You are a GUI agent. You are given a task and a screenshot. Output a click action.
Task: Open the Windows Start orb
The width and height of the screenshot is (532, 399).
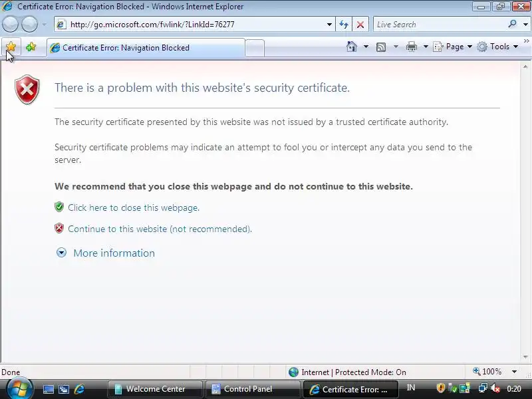pos(19,388)
